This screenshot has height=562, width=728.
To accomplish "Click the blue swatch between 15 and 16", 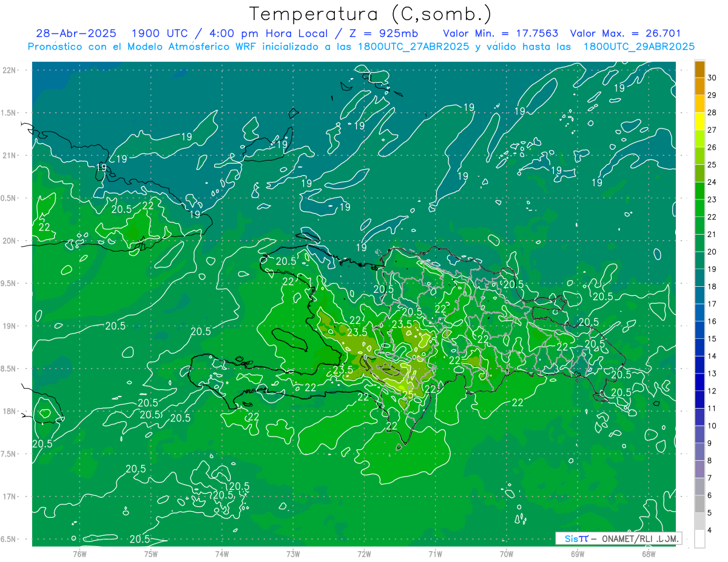I will (x=699, y=330).
